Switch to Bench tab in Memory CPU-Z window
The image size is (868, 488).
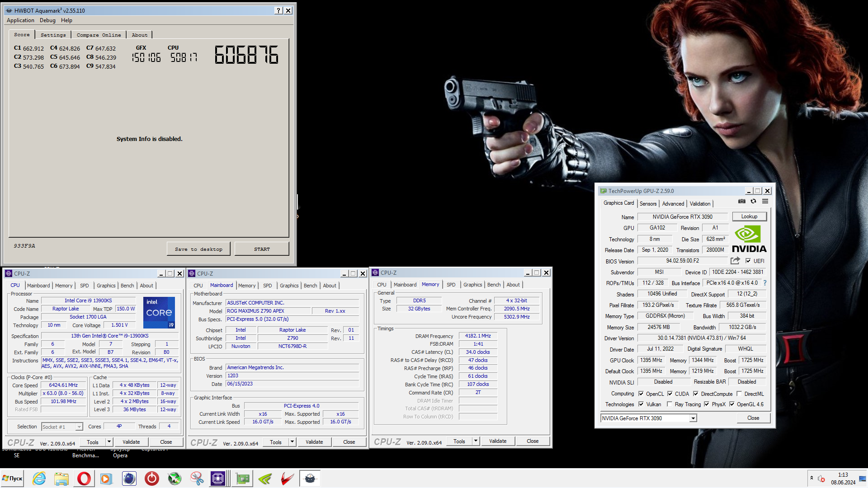494,285
